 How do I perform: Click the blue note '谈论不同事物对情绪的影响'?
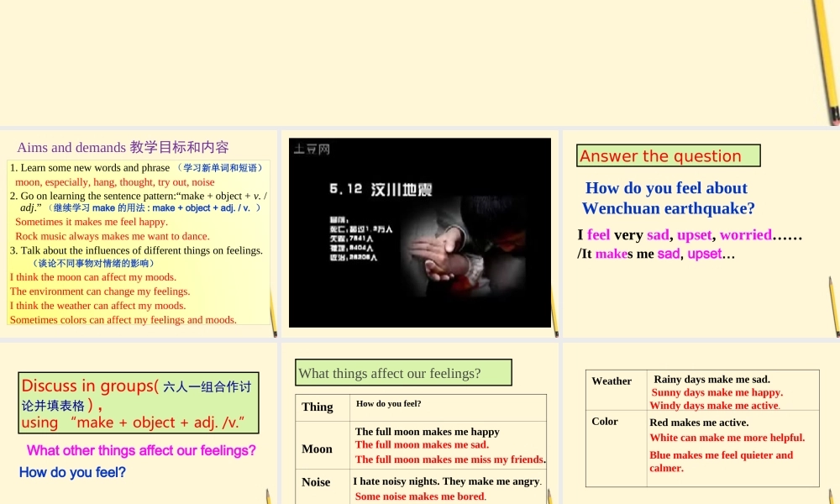click(x=94, y=263)
